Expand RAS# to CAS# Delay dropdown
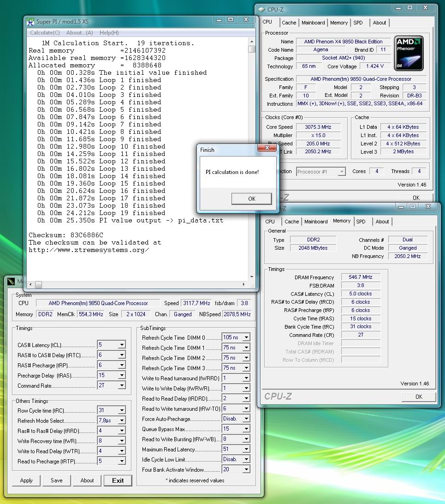The image size is (445, 504). point(122,355)
